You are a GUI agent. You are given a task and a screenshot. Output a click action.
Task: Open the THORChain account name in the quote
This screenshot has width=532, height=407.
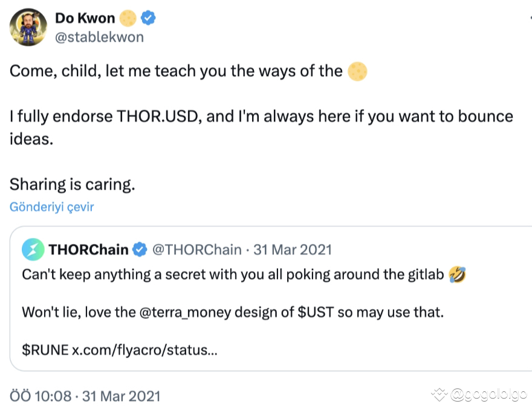[88, 250]
